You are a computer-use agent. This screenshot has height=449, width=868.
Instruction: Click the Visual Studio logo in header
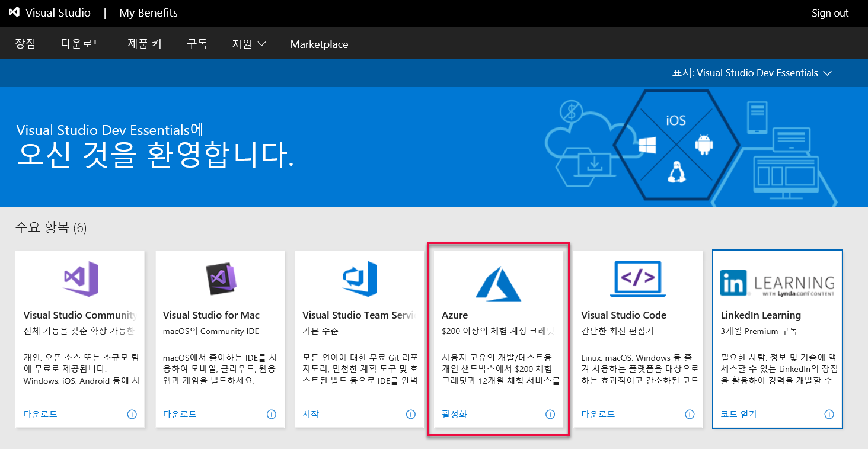pos(14,12)
